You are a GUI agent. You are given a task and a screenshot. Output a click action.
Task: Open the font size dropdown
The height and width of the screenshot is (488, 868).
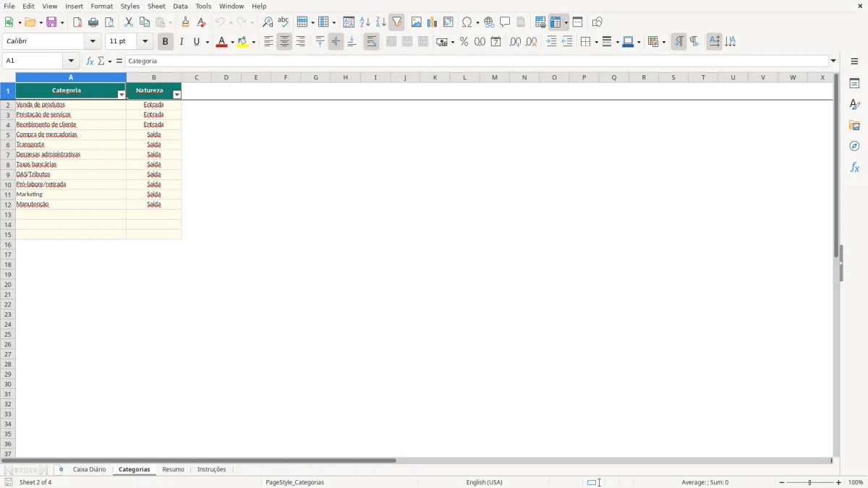pos(145,42)
